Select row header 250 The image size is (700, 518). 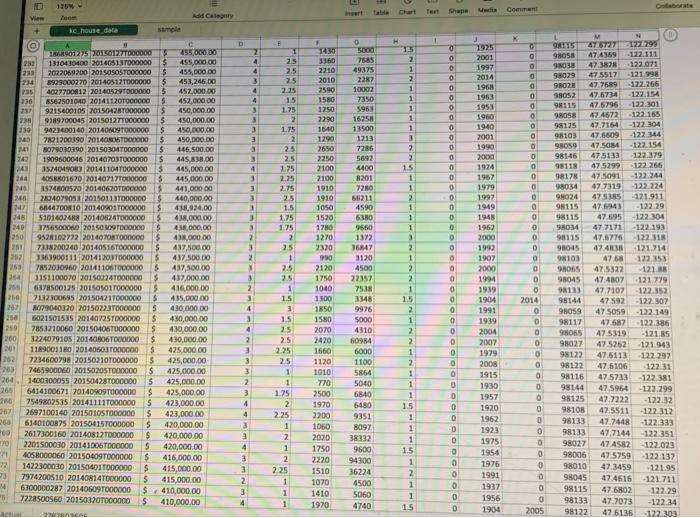click(x=17, y=237)
